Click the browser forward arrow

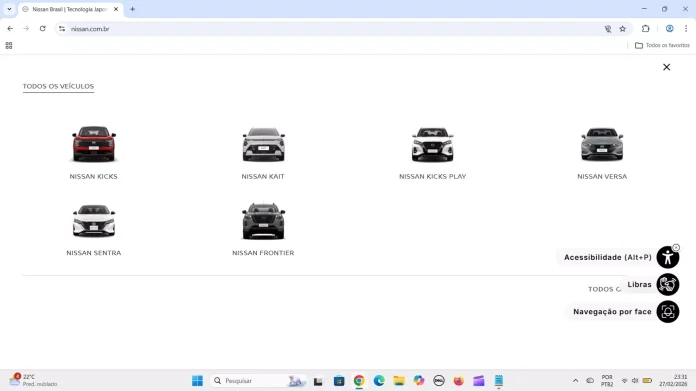pyautogui.click(x=26, y=28)
